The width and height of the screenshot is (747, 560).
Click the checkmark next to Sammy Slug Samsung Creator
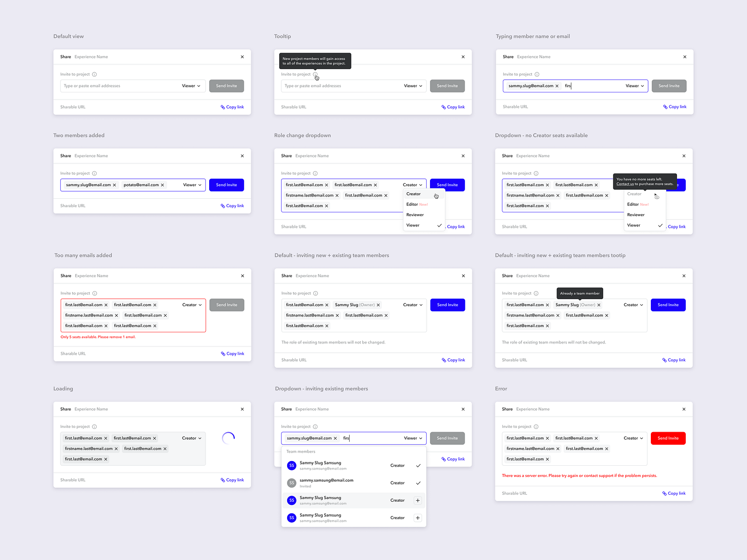pyautogui.click(x=418, y=465)
